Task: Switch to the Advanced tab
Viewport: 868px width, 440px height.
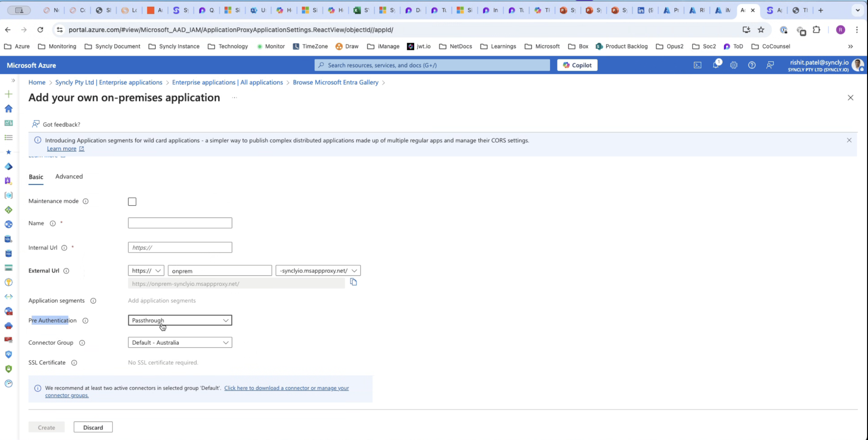Action: click(69, 176)
